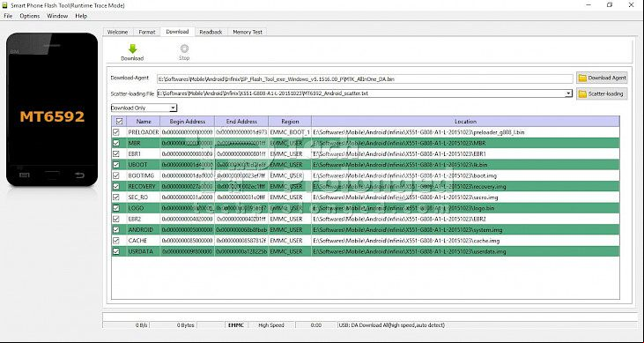Open the Options menu
The width and height of the screenshot is (644, 343).
point(30,16)
